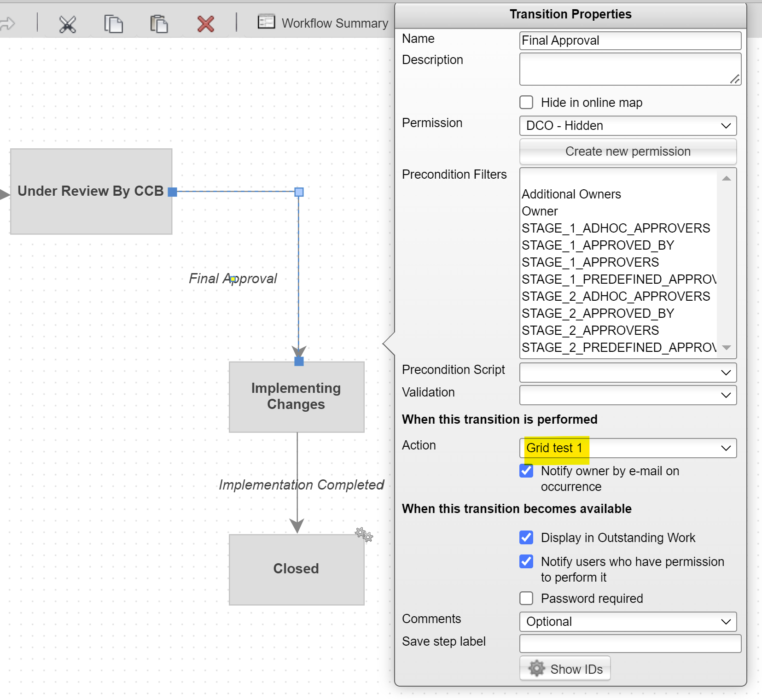
Task: Open the Comments dropdown set to Optional
Action: 628,622
